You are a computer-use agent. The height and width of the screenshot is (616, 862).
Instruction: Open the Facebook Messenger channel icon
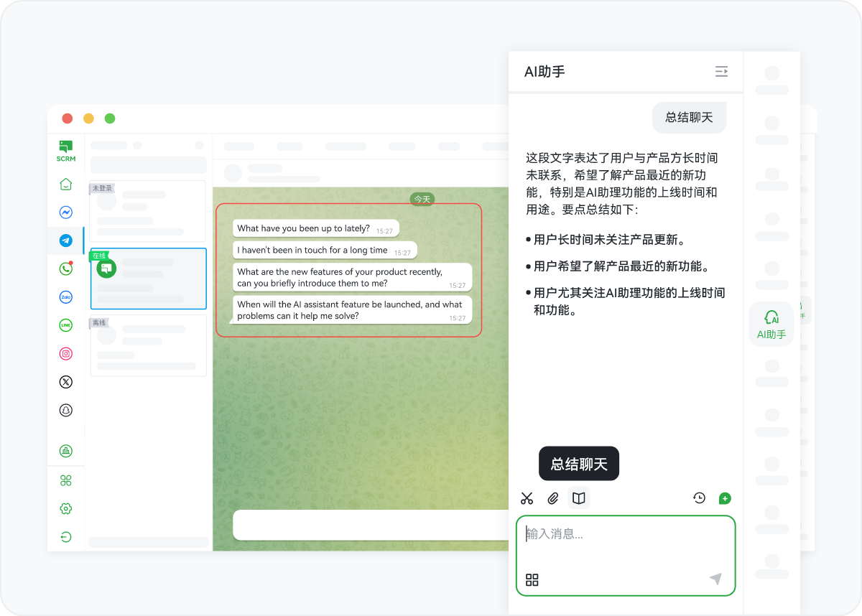65,213
